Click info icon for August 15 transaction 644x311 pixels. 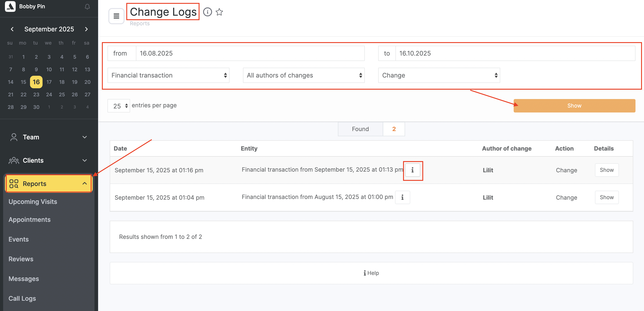pos(402,197)
